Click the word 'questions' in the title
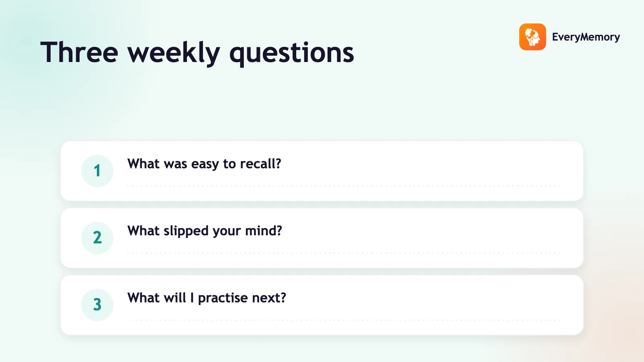 (x=292, y=53)
